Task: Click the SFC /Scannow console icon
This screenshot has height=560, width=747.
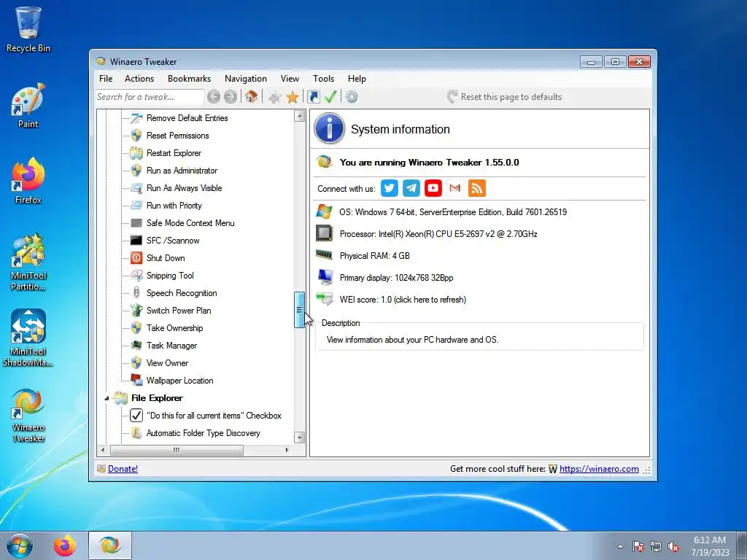Action: [x=136, y=241]
